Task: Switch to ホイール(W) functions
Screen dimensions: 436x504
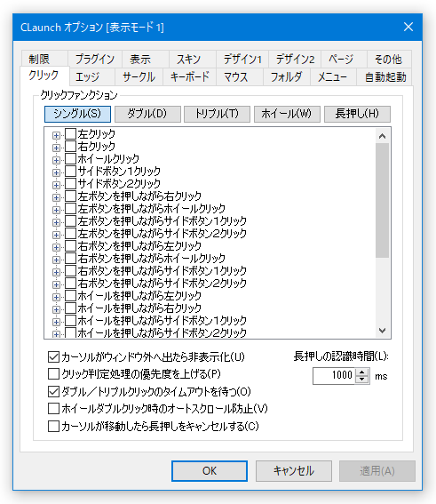Action: tap(287, 114)
